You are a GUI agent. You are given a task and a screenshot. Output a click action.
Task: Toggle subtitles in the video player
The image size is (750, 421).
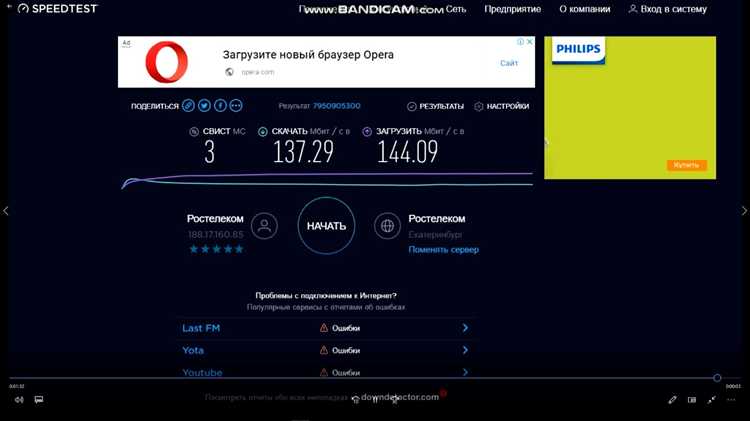(x=39, y=400)
